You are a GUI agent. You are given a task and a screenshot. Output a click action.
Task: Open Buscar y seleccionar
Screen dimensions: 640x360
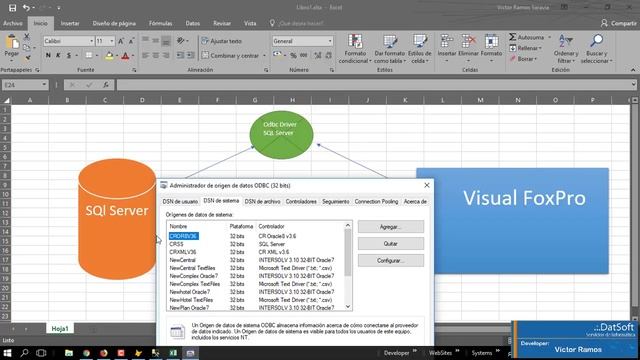pos(596,49)
